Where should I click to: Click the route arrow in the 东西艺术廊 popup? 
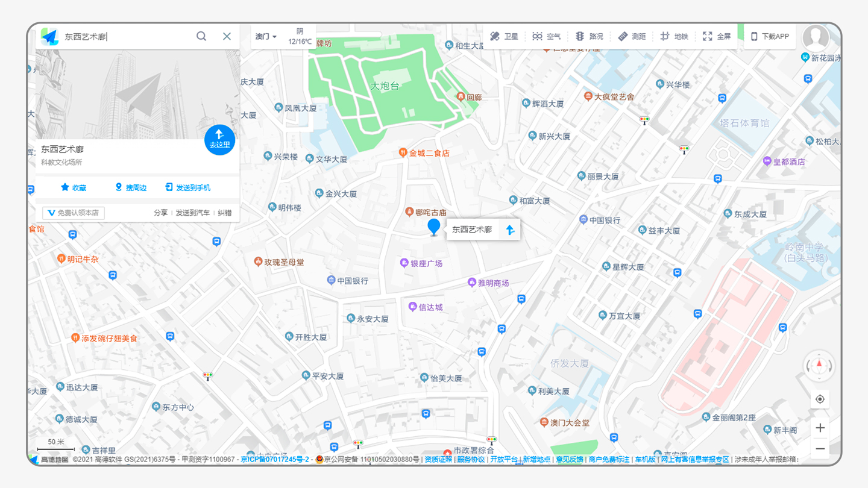tap(510, 230)
